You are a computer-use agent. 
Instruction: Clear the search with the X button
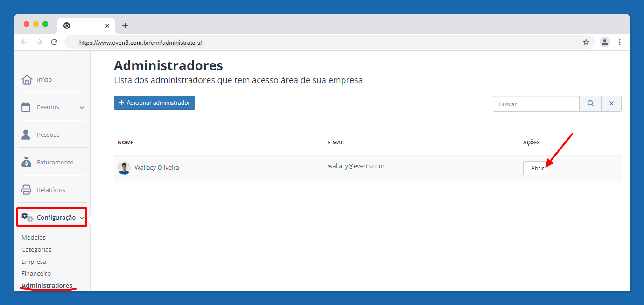(x=611, y=104)
